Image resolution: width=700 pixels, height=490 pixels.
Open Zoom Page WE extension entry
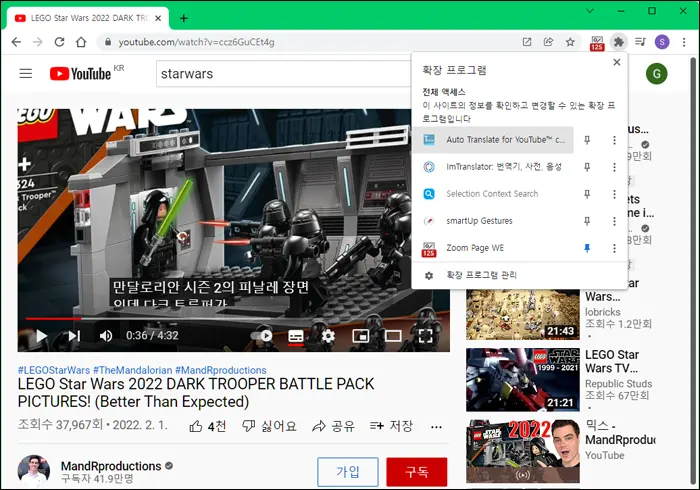click(x=493, y=248)
